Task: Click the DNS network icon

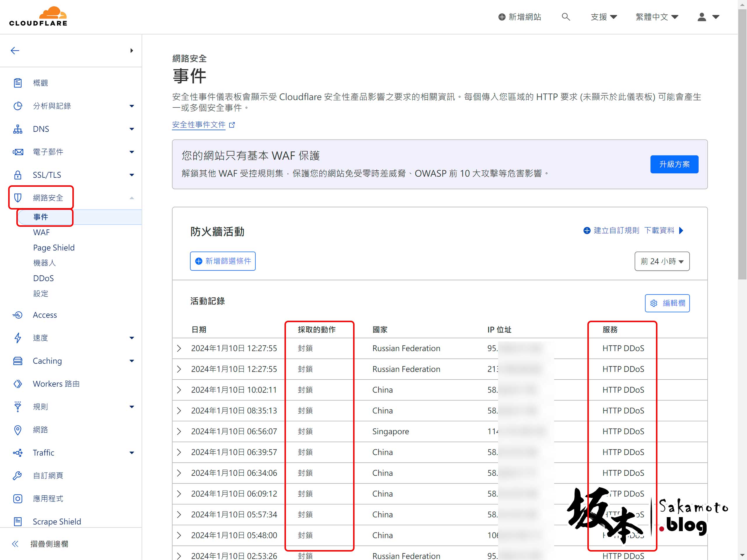Action: [18, 129]
